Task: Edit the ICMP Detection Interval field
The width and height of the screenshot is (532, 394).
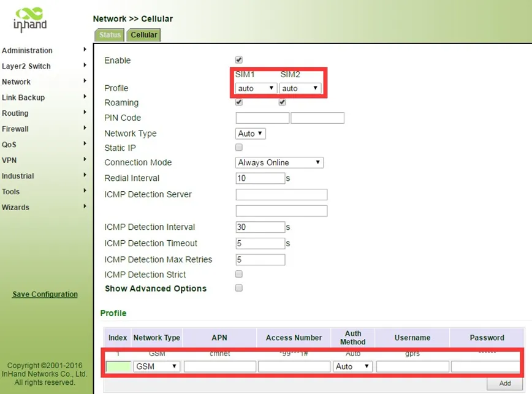Action: [x=260, y=227]
